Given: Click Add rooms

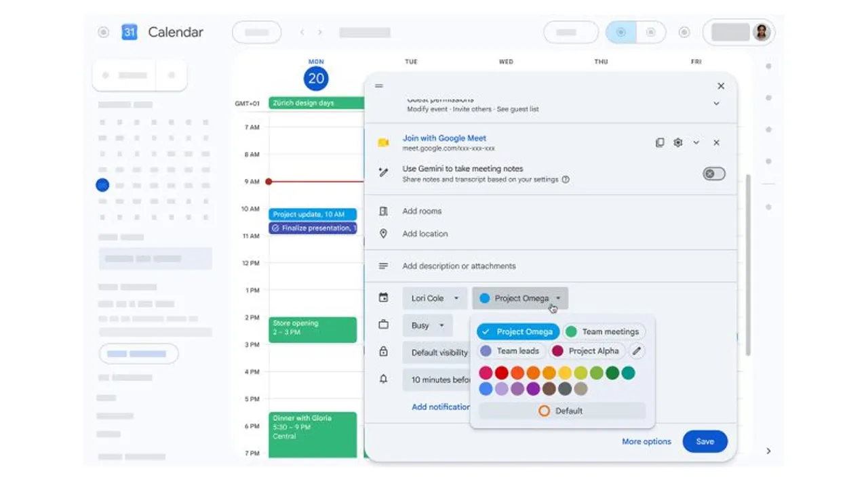Looking at the screenshot, I should coord(422,211).
